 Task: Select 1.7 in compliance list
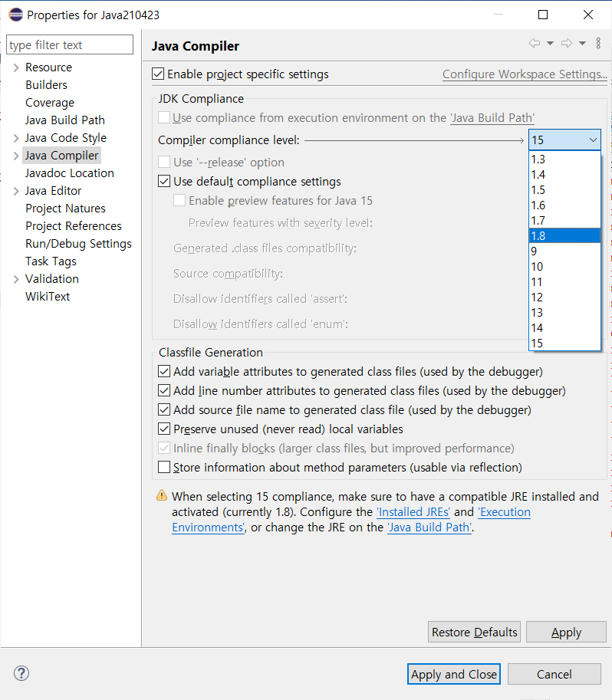coord(564,221)
